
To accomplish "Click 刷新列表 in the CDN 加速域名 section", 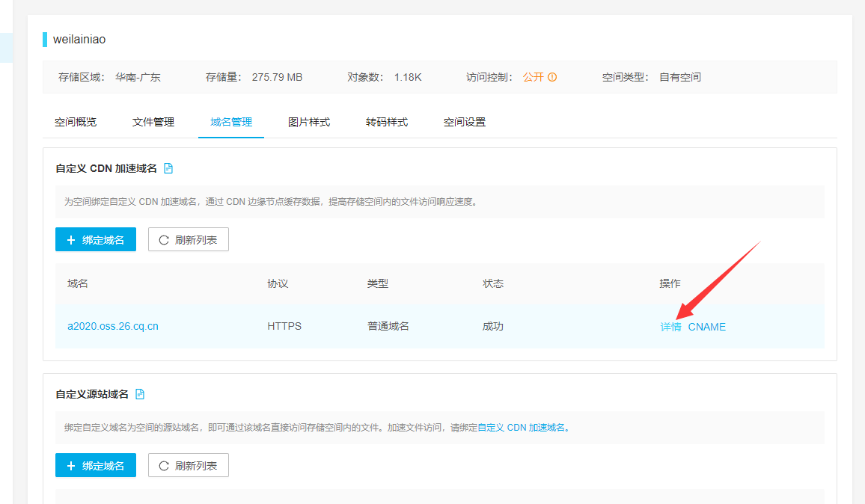I will pos(189,239).
